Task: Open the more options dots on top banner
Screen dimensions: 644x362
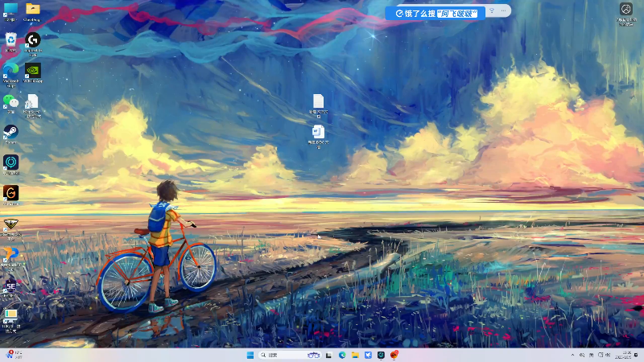Action: (504, 10)
